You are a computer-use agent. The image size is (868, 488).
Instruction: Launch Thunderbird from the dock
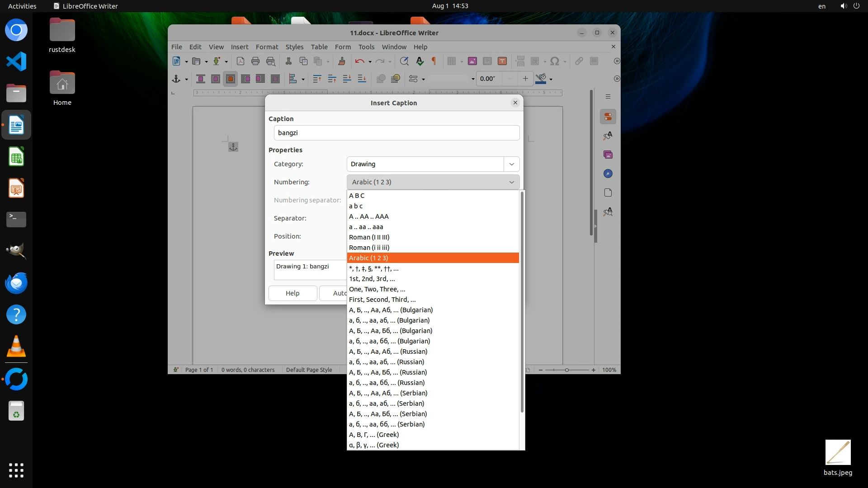coord(16,283)
